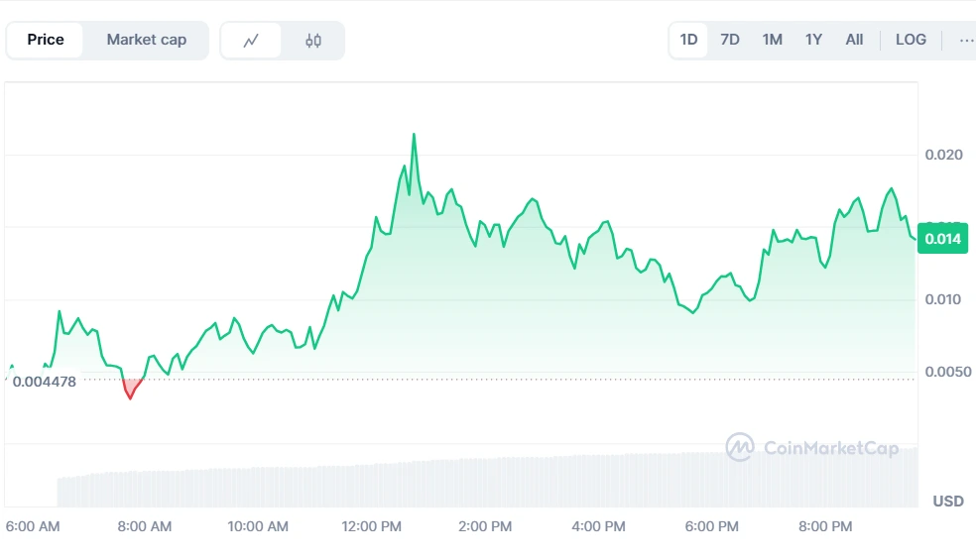
Task: Select the Price tab
Action: [46, 40]
